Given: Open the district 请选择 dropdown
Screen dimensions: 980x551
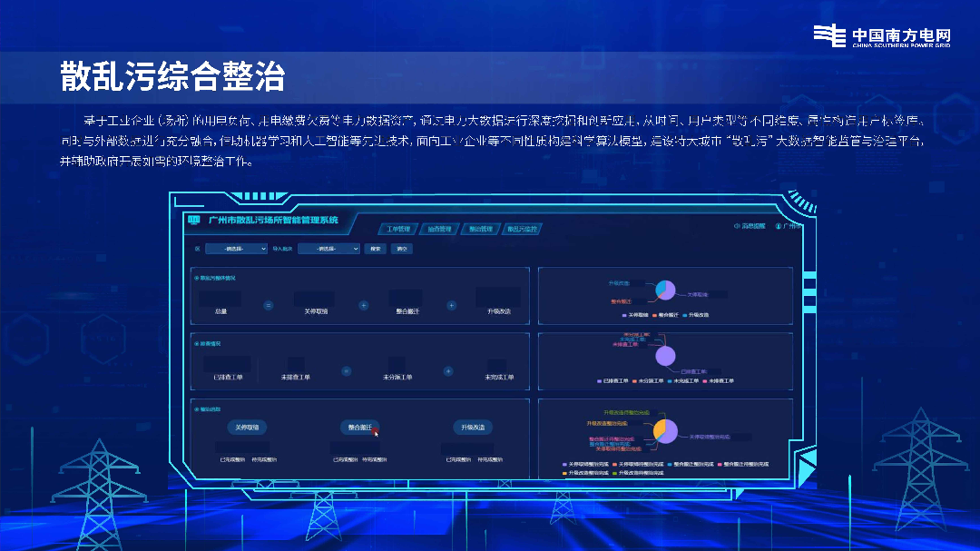Looking at the screenshot, I should pyautogui.click(x=235, y=249).
